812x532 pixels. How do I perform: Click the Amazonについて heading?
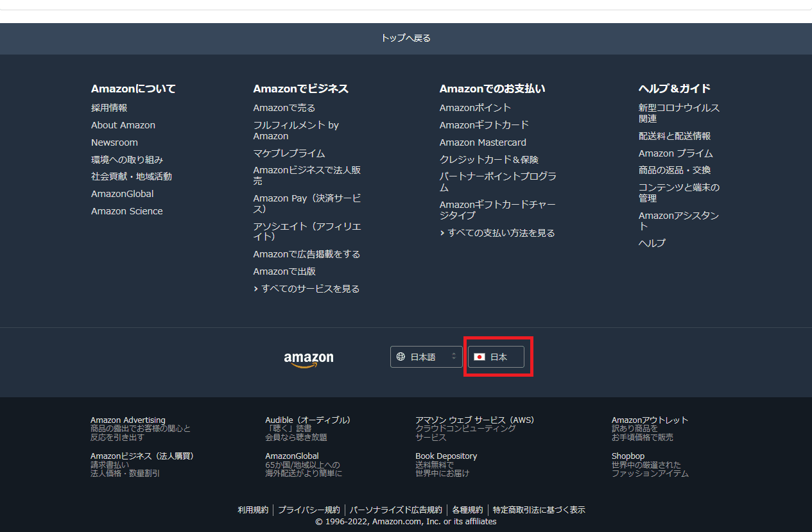pos(134,89)
